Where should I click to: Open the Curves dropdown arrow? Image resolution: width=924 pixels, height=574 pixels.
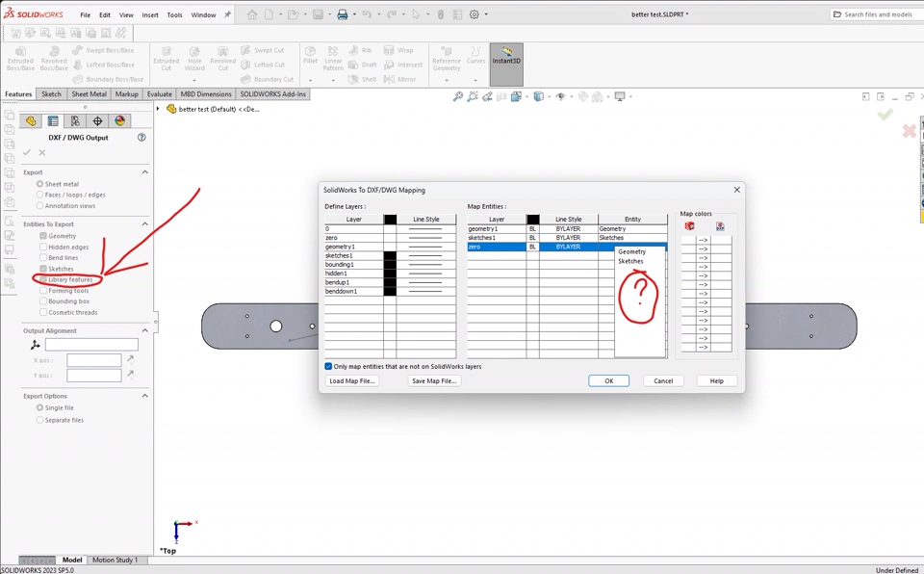[475, 80]
